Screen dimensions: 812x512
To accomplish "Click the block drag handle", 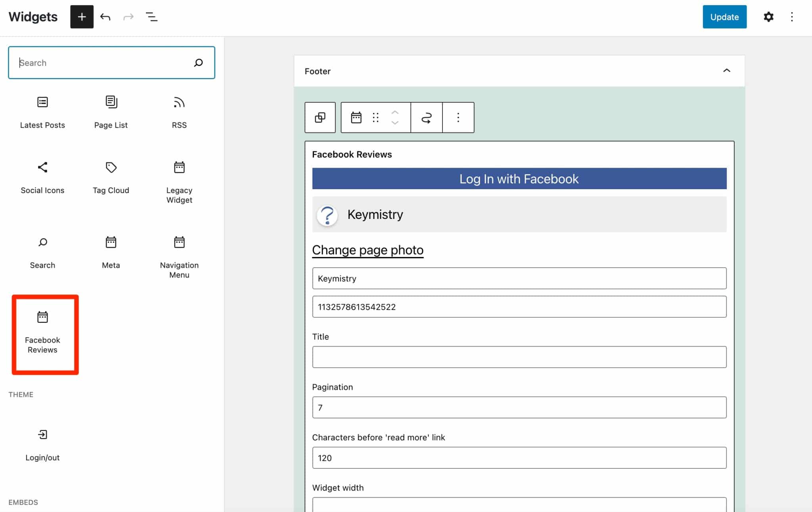I will (x=375, y=117).
